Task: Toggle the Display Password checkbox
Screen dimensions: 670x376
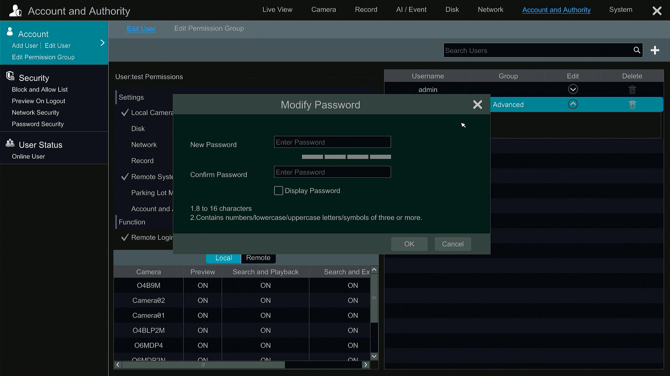Action: [278, 191]
